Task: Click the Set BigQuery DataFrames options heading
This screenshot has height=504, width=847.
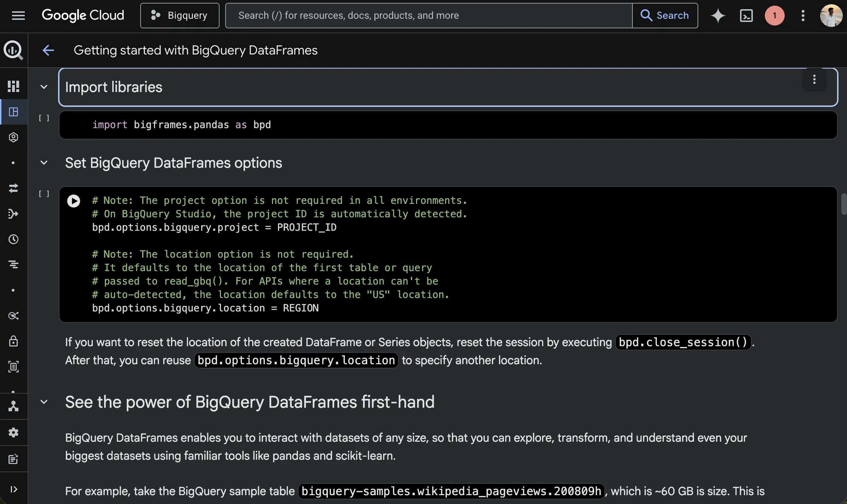Action: pos(174,163)
